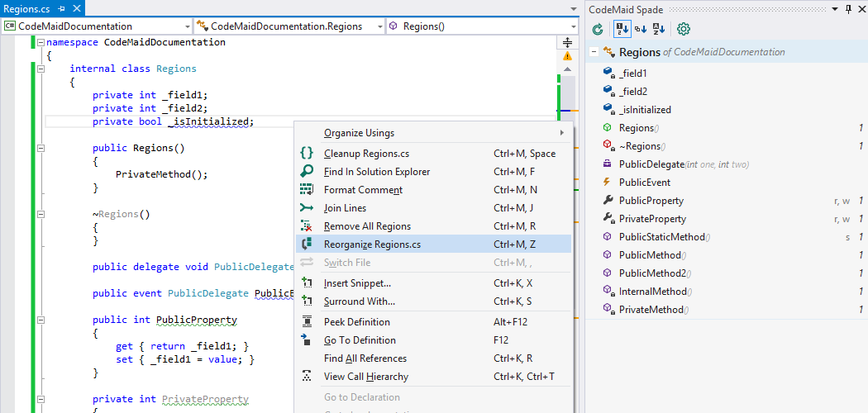
Task: Choose Reorganize Regions.cs entry
Action: [x=433, y=244]
